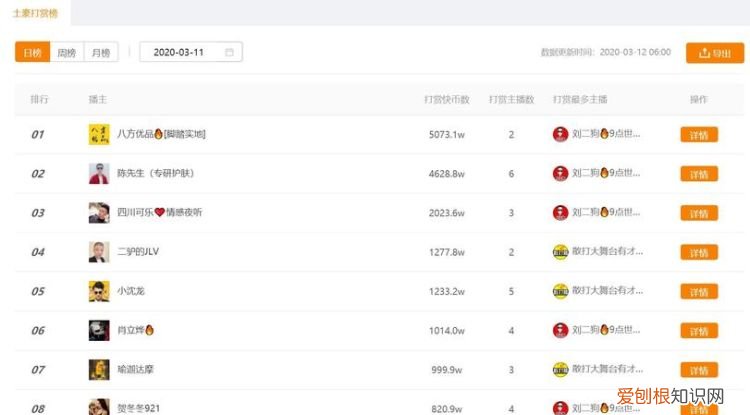The image size is (750, 415).
Task: Click the 打赏快币数 column header
Action: pyautogui.click(x=446, y=100)
